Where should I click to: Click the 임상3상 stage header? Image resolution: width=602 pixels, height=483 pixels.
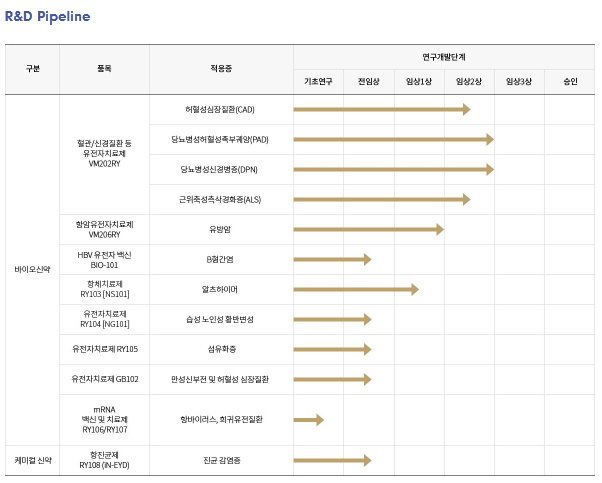click(x=519, y=81)
